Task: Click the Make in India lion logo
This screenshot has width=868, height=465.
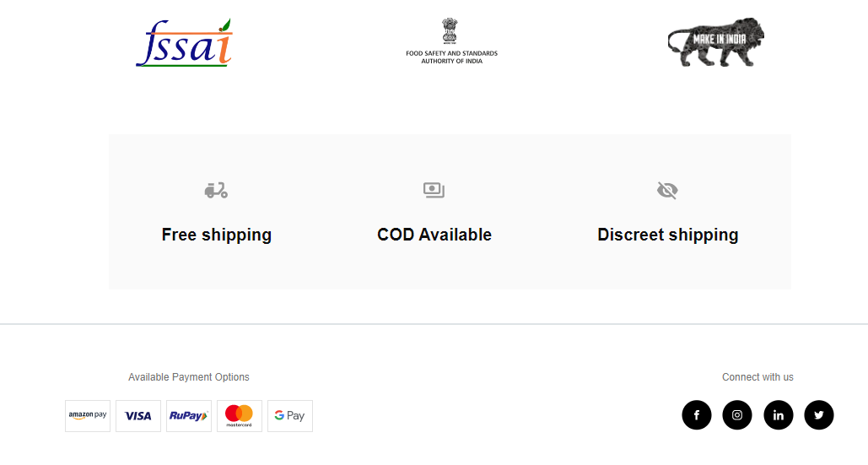Action: (x=716, y=42)
